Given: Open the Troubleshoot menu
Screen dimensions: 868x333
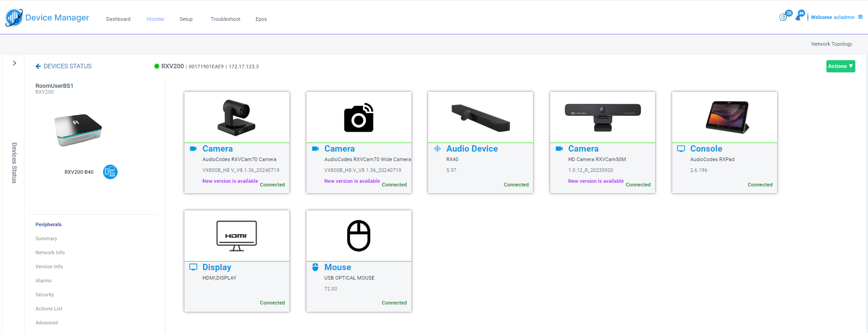Looking at the screenshot, I should click(226, 19).
